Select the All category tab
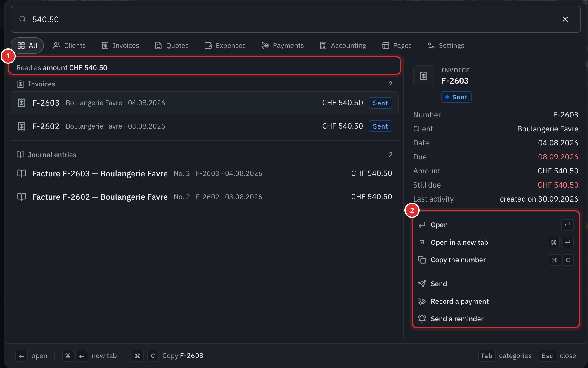Image resolution: width=588 pixels, height=368 pixels. pos(27,46)
